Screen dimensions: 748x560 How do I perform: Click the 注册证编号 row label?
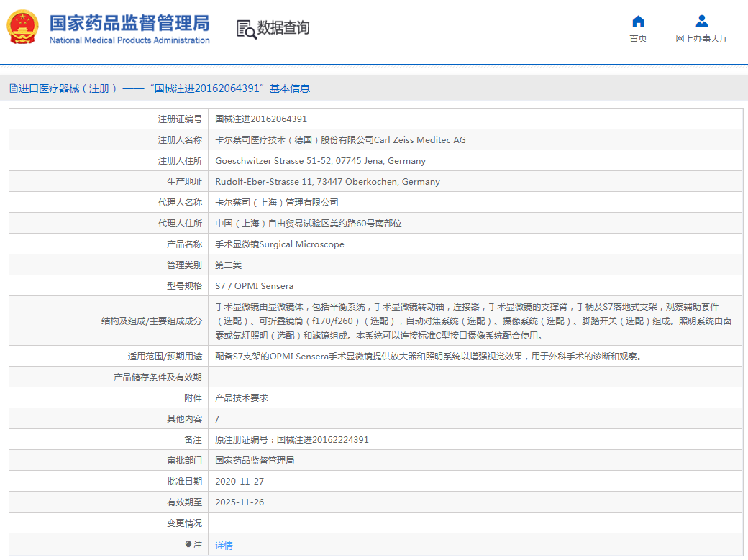pos(180,119)
